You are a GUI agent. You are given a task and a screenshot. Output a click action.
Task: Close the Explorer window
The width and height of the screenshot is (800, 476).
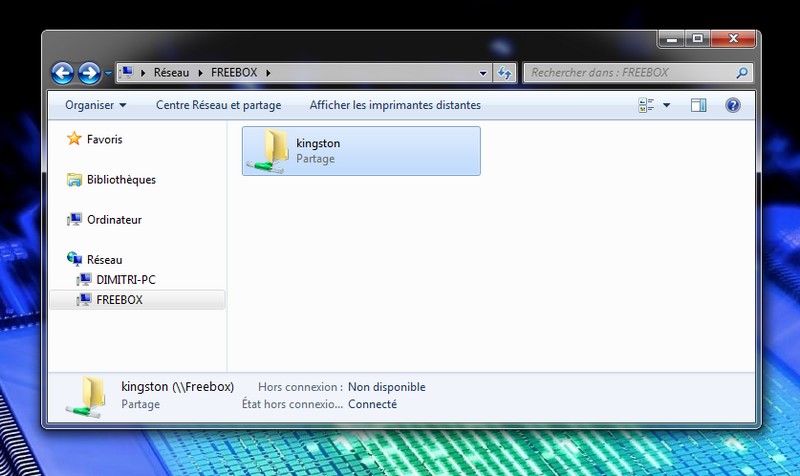click(x=733, y=39)
